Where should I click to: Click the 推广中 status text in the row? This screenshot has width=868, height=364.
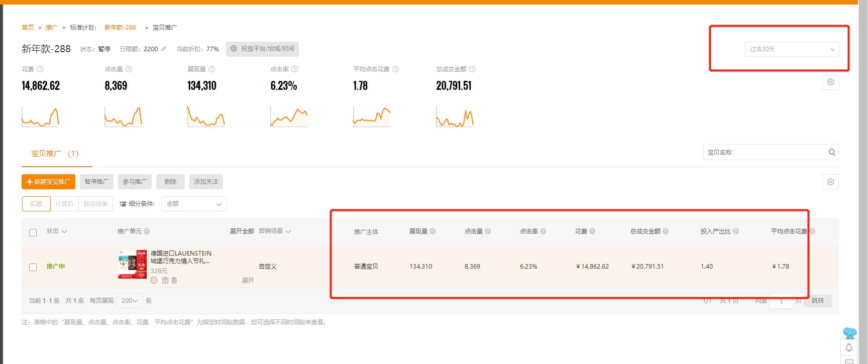pyautogui.click(x=56, y=267)
